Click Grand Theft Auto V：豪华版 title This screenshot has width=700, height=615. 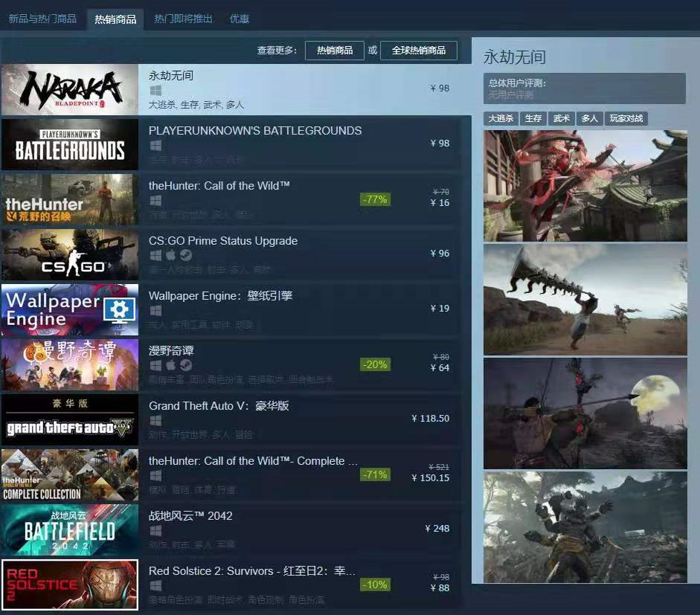pyautogui.click(x=219, y=406)
